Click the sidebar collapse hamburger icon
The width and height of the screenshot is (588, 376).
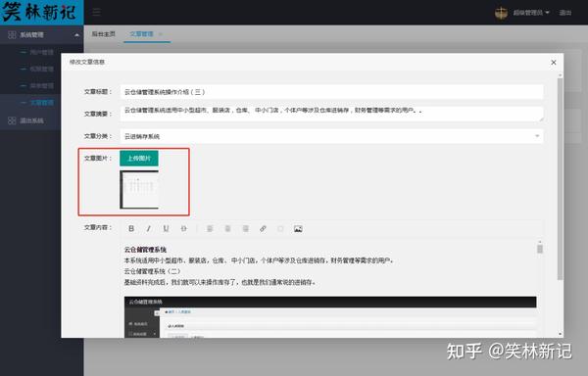[x=96, y=13]
